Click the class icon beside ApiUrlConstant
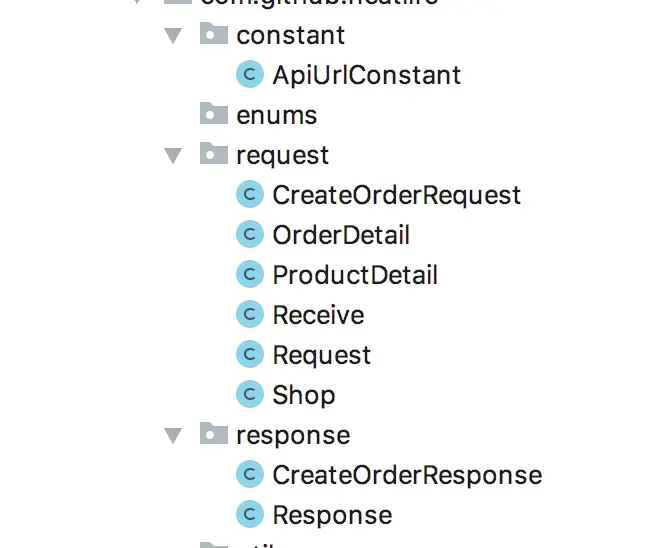Image resolution: width=652 pixels, height=548 pixels. click(x=249, y=75)
